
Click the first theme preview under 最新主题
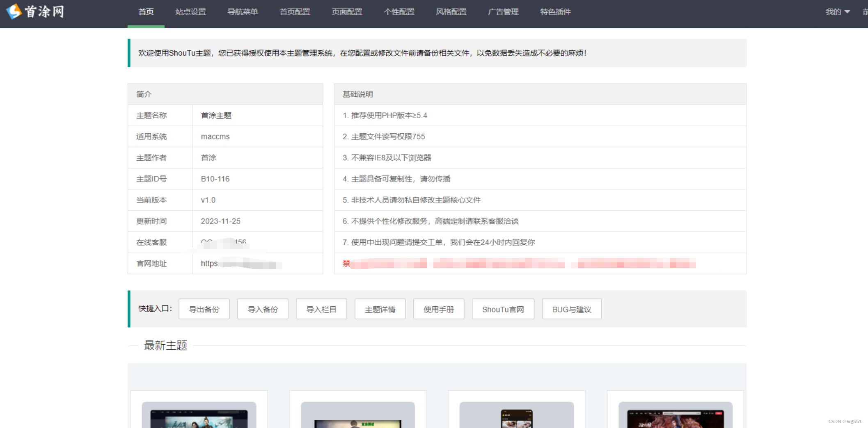pyautogui.click(x=199, y=414)
